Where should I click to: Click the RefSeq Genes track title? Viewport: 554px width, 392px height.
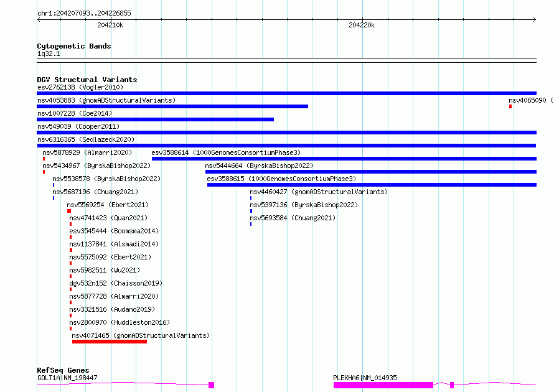point(63,370)
